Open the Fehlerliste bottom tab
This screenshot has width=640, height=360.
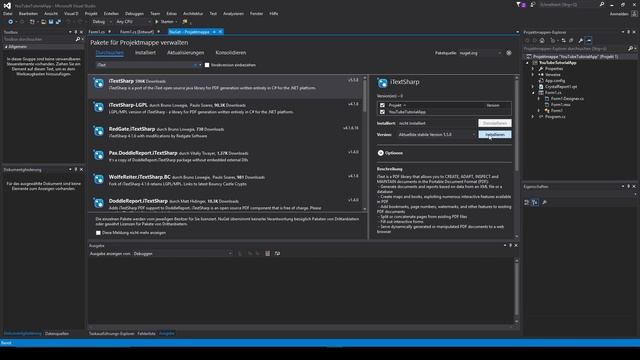(146, 333)
